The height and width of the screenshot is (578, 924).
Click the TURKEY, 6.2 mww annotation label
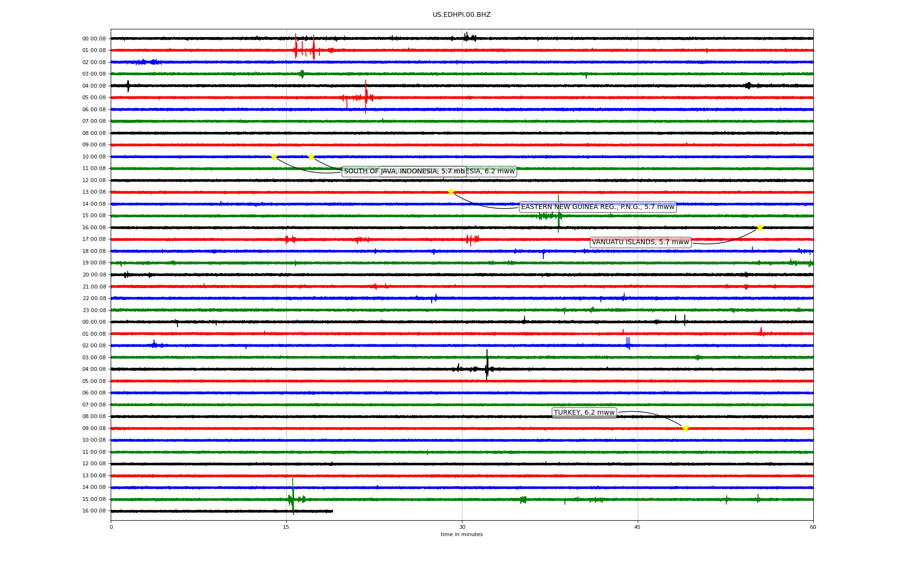click(x=584, y=413)
